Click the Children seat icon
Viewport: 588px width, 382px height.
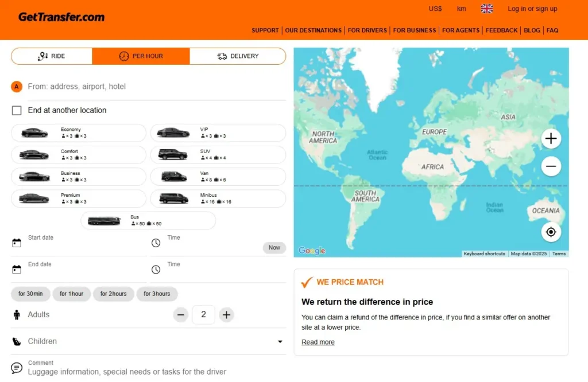pos(17,341)
